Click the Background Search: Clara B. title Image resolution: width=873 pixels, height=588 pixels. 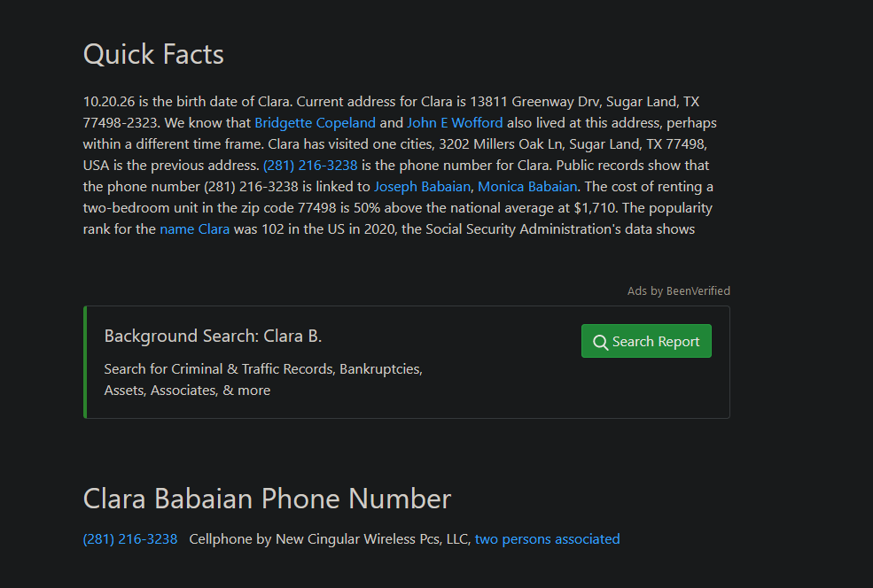(213, 336)
